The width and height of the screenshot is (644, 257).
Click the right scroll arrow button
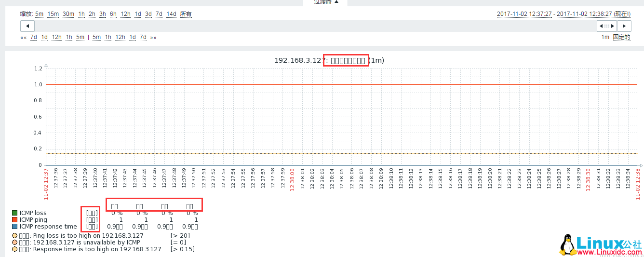coord(624,26)
